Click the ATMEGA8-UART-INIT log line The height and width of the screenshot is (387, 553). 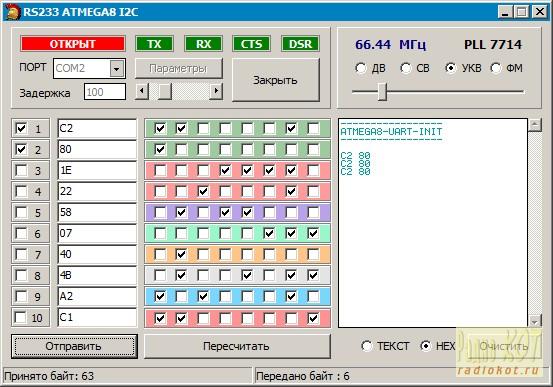coord(391,132)
